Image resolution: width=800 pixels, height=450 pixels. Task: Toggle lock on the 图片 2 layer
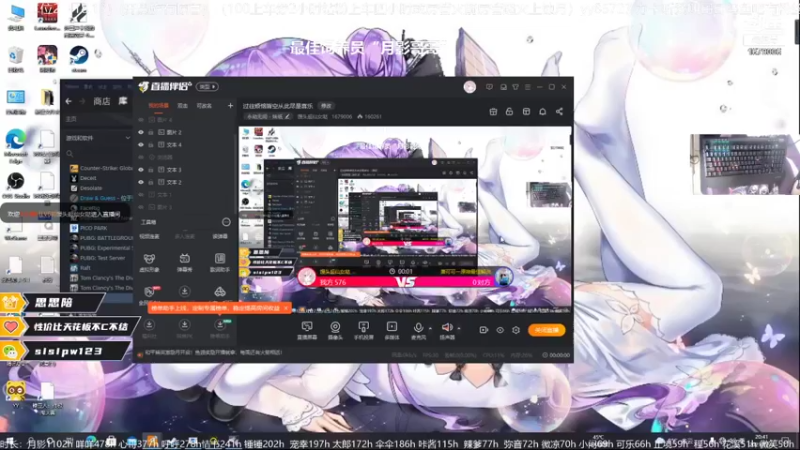coord(151,132)
